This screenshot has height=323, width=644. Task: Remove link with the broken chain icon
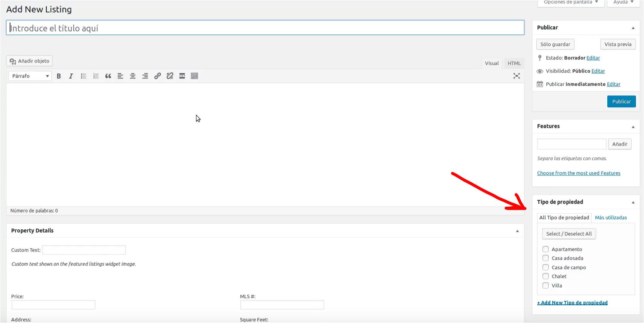(170, 76)
